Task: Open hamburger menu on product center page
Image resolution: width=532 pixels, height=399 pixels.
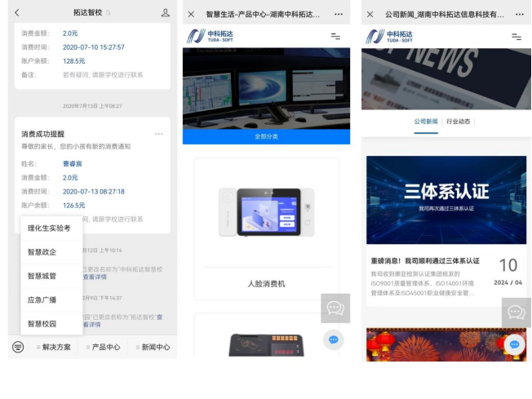Action: pos(335,36)
